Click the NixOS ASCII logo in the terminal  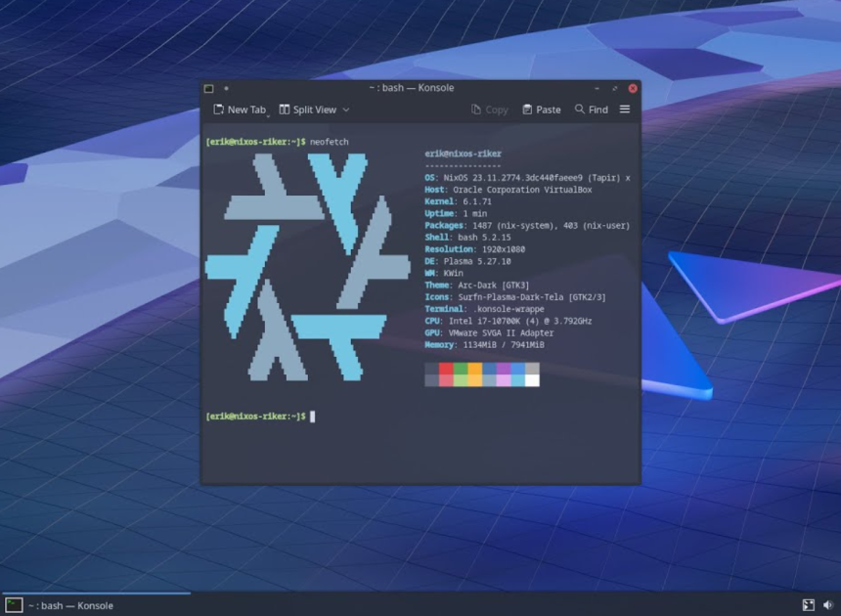coord(308,267)
